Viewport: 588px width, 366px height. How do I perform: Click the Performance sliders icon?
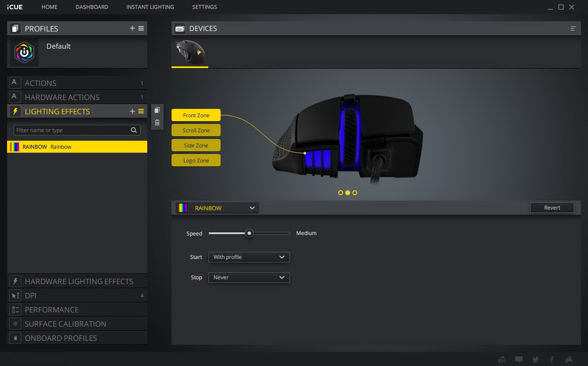tap(15, 309)
